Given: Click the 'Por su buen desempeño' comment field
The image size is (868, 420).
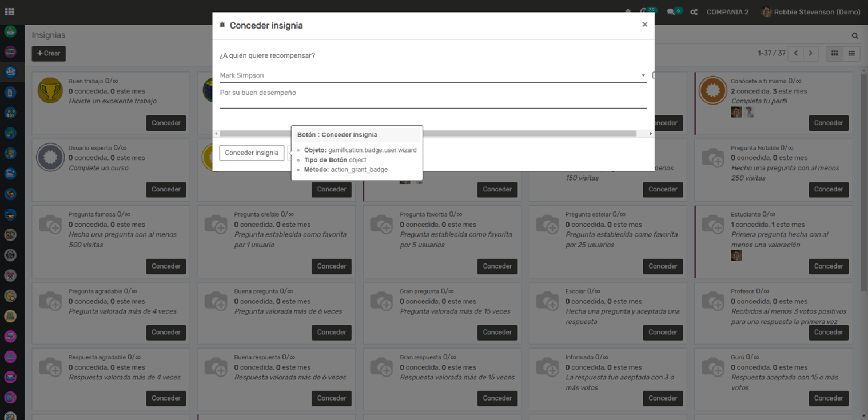Looking at the screenshot, I should point(433,98).
